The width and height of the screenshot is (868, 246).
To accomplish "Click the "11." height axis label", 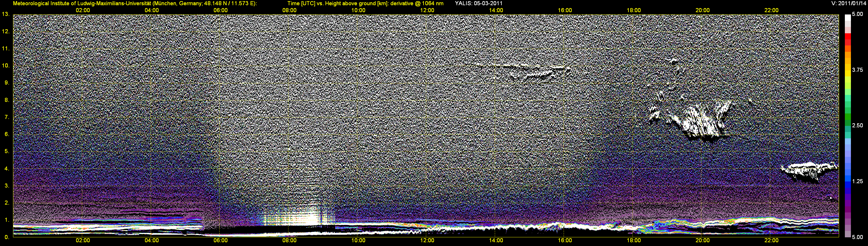I will click(x=6, y=49).
